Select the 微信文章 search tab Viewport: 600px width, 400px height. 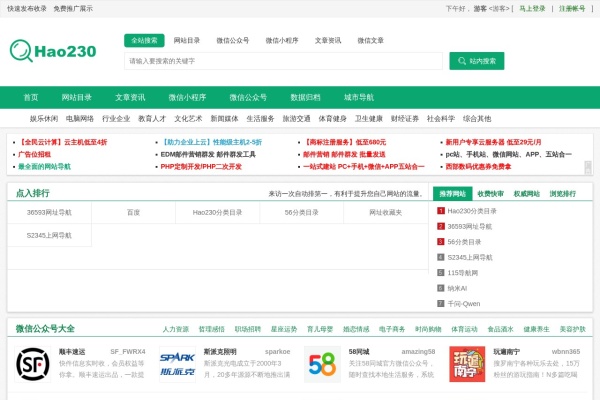[370, 40]
